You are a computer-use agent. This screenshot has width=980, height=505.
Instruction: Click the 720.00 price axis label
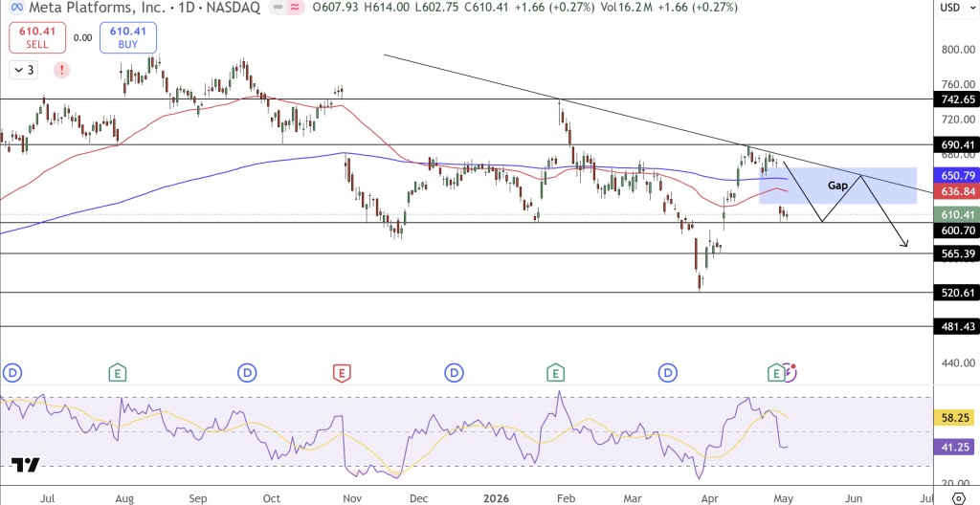pyautogui.click(x=956, y=120)
